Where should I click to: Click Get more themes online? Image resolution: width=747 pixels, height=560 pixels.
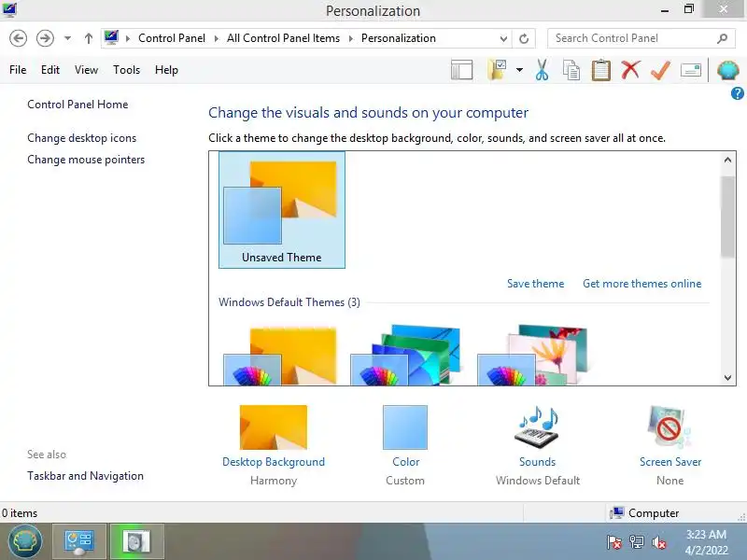coord(641,284)
